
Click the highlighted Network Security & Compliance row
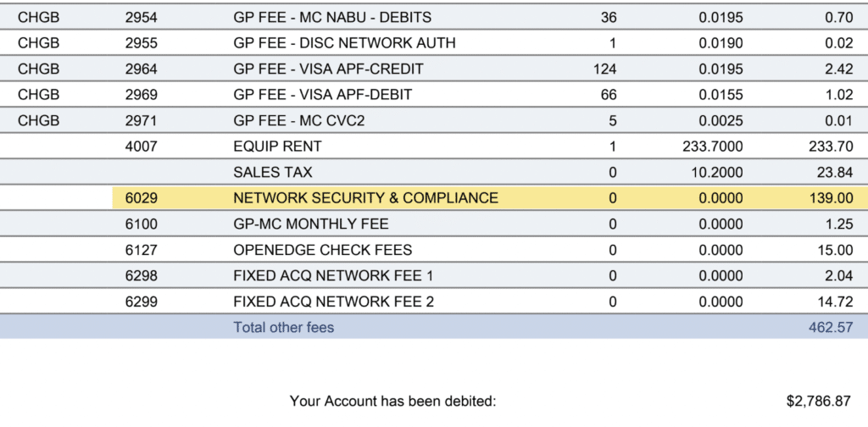365,198
